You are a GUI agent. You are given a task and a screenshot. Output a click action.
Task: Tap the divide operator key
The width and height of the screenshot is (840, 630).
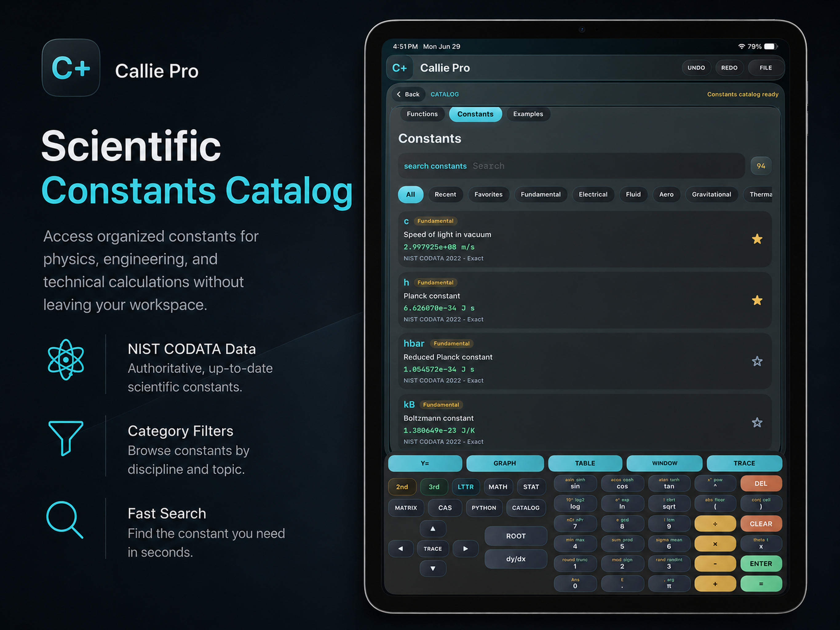click(715, 524)
